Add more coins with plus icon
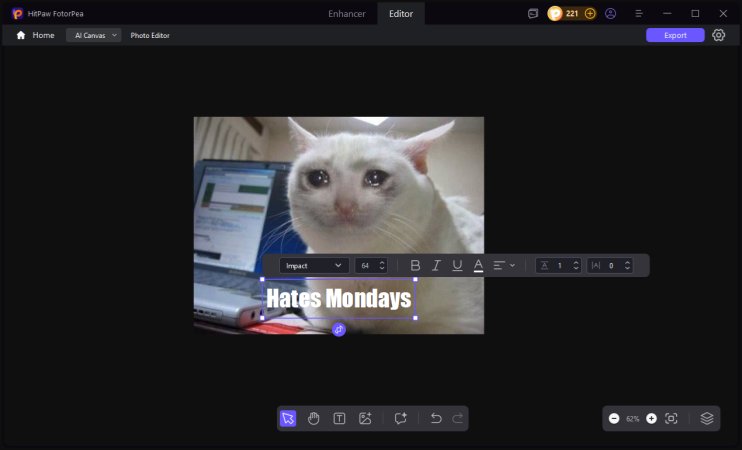Screen dimensions: 742x450 tap(590, 14)
